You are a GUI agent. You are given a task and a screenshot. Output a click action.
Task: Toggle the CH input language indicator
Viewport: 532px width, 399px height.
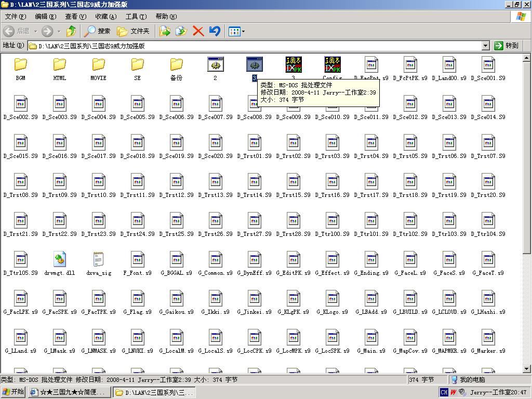pos(444,392)
